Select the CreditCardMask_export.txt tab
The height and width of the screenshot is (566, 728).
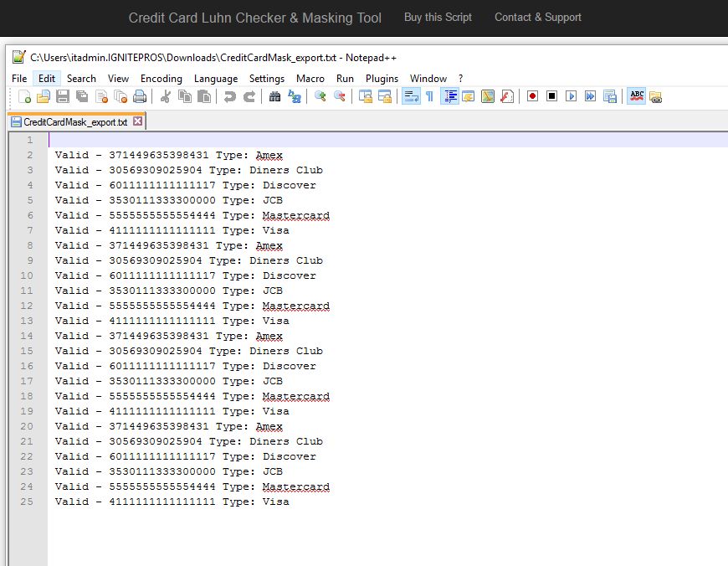click(x=74, y=122)
